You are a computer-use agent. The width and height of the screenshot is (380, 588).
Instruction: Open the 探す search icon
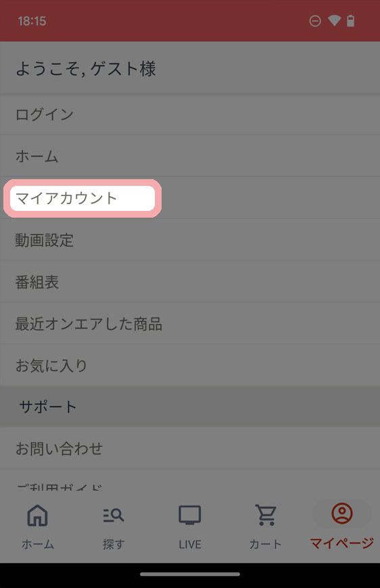pos(114,515)
